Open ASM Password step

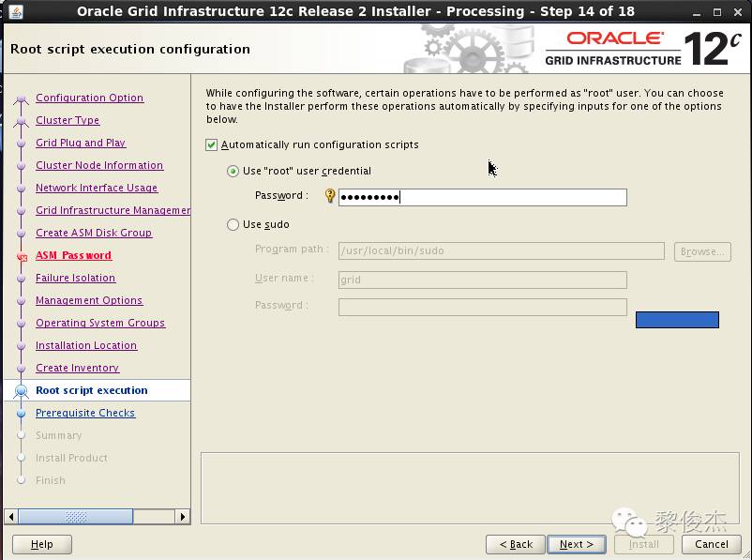pos(73,255)
